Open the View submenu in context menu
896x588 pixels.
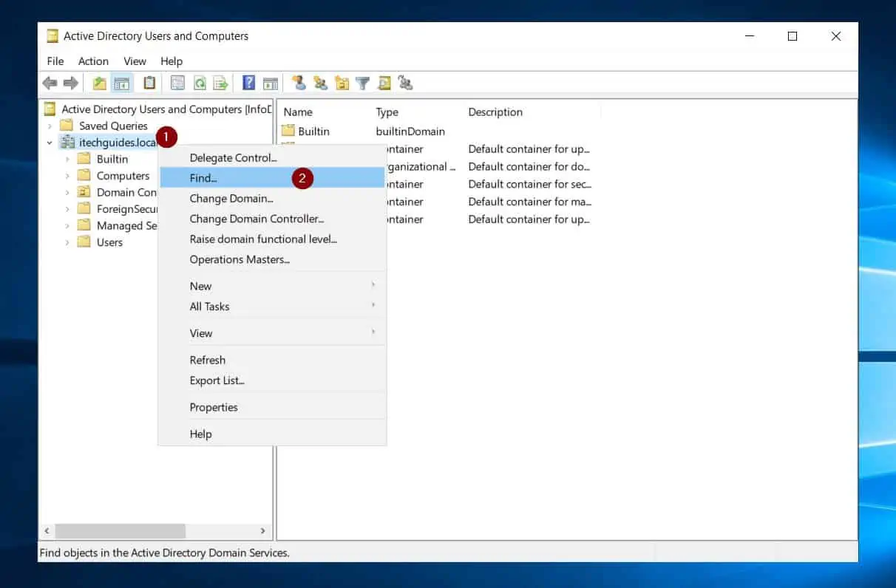point(272,333)
